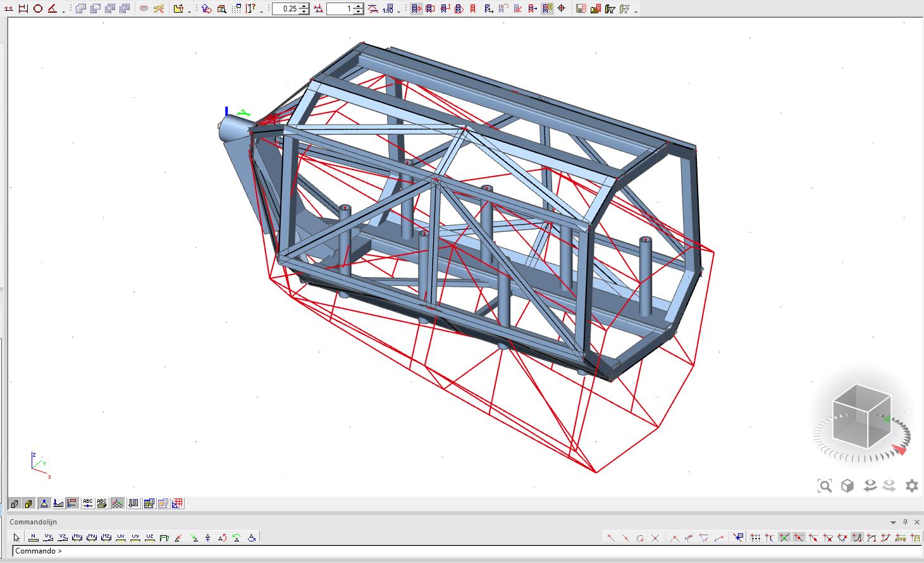Open the viewport settings gear
924x563 pixels.
tap(911, 486)
